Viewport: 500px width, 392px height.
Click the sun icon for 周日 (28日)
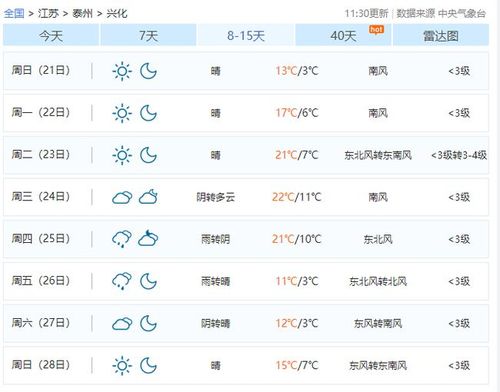(x=122, y=365)
